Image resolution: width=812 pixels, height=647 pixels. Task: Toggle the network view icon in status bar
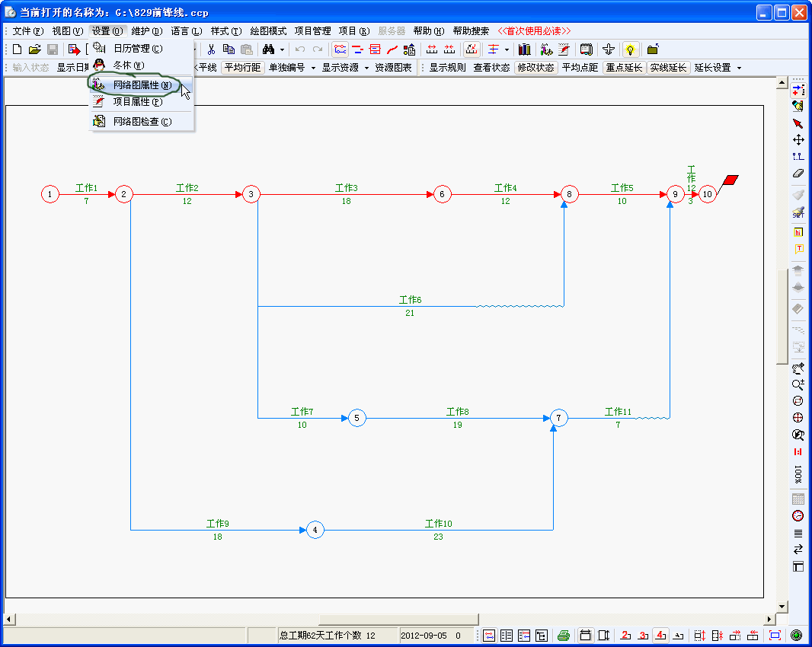click(489, 635)
